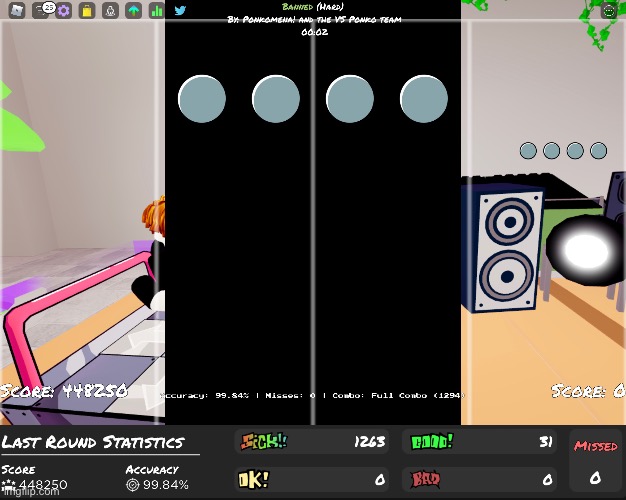This screenshot has height=500, width=626.
Task: Open the chat icon with 25 badge
Action: click(x=41, y=10)
